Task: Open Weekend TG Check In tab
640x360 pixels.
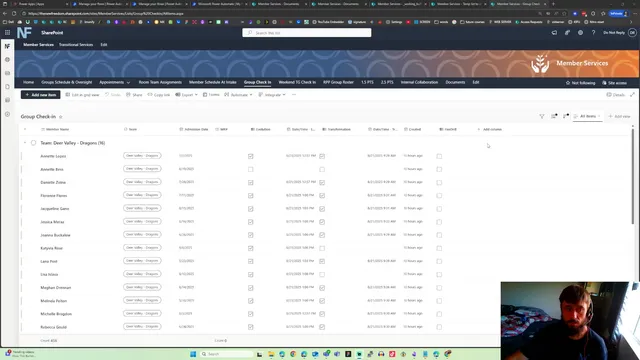Action: pos(297,82)
